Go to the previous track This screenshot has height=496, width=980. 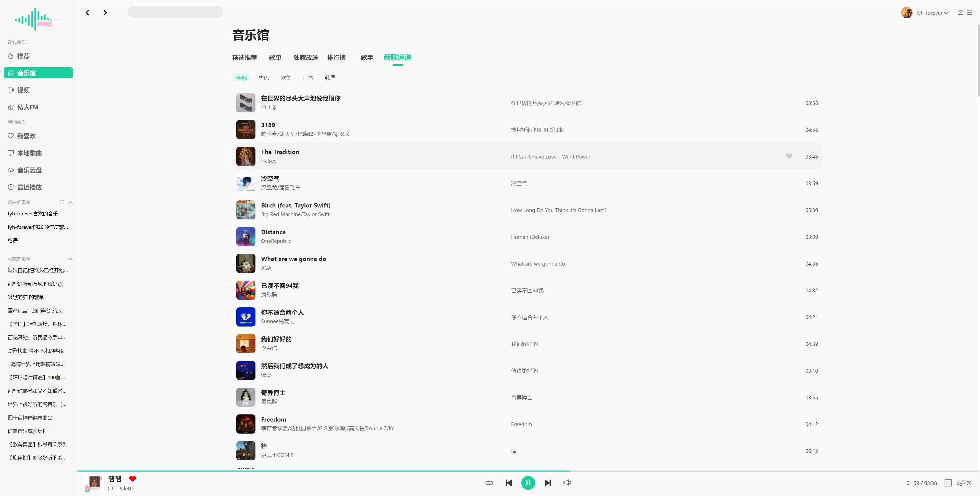tap(509, 483)
